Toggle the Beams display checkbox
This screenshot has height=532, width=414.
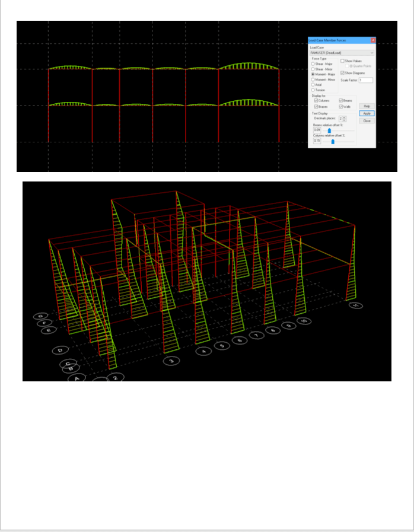(x=340, y=101)
